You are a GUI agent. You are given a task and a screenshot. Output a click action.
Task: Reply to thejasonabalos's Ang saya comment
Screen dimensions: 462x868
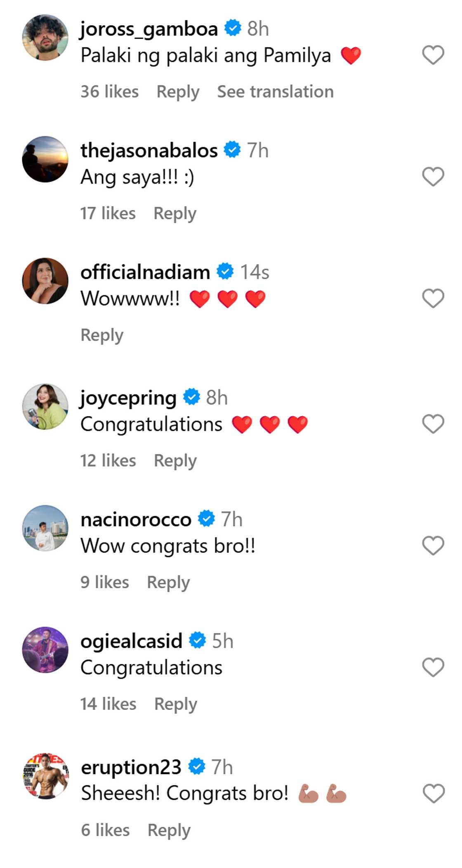click(175, 213)
